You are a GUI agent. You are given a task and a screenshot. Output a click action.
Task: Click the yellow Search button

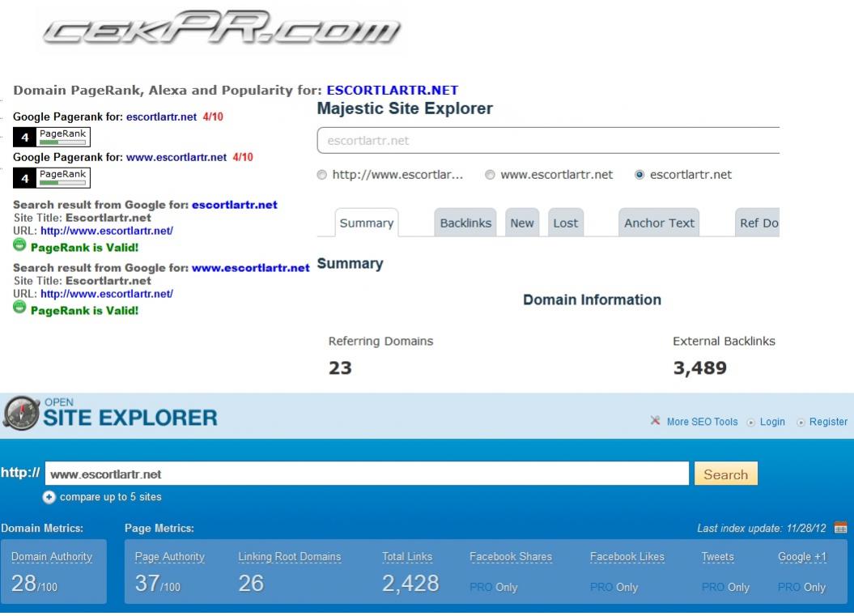(x=725, y=474)
